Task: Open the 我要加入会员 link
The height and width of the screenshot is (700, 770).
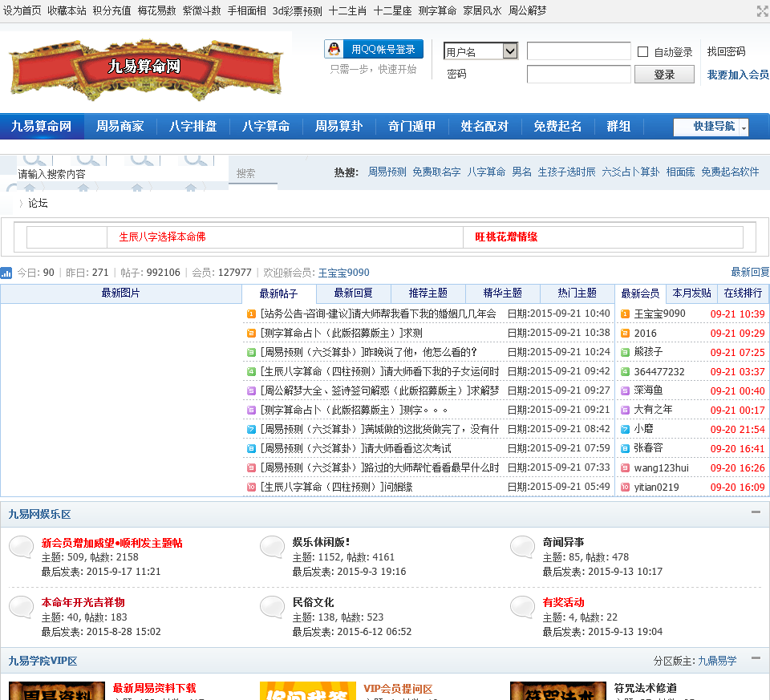Action: (738, 75)
